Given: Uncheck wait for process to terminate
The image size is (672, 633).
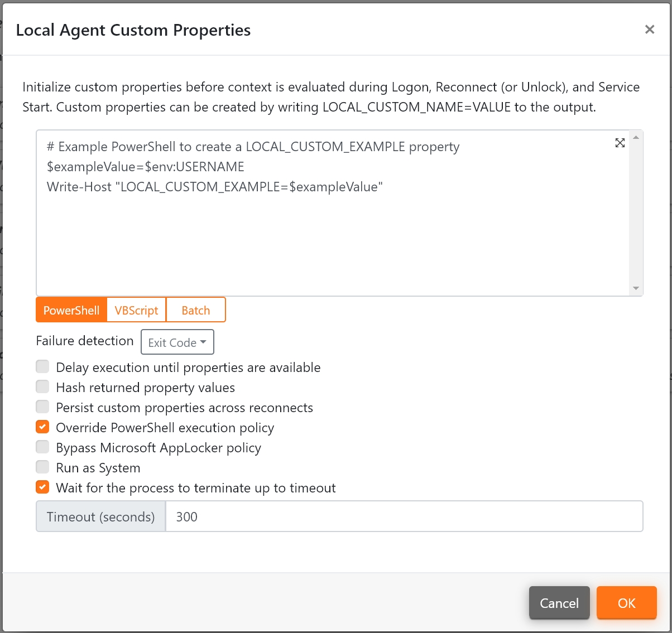Looking at the screenshot, I should [42, 487].
